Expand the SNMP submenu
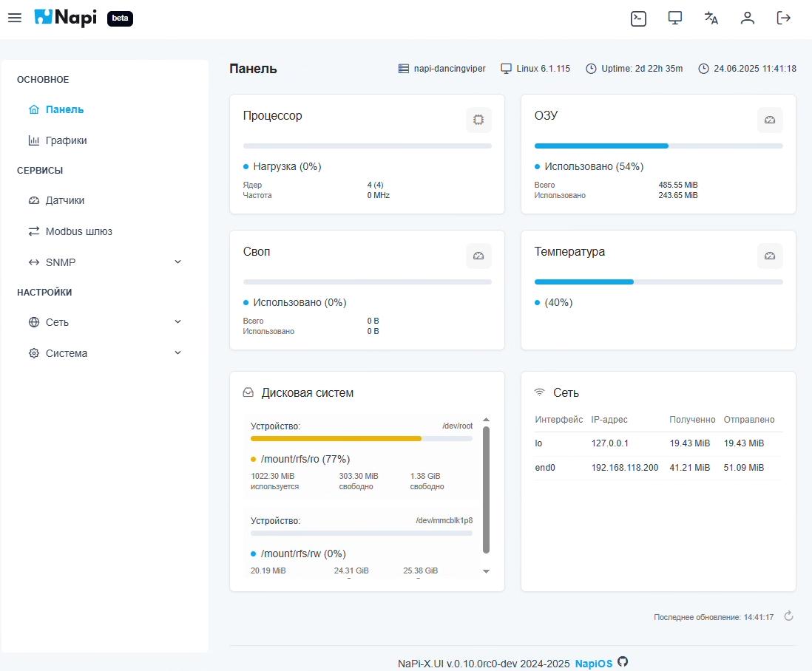Viewport: 812px width, 671px height. (177, 262)
